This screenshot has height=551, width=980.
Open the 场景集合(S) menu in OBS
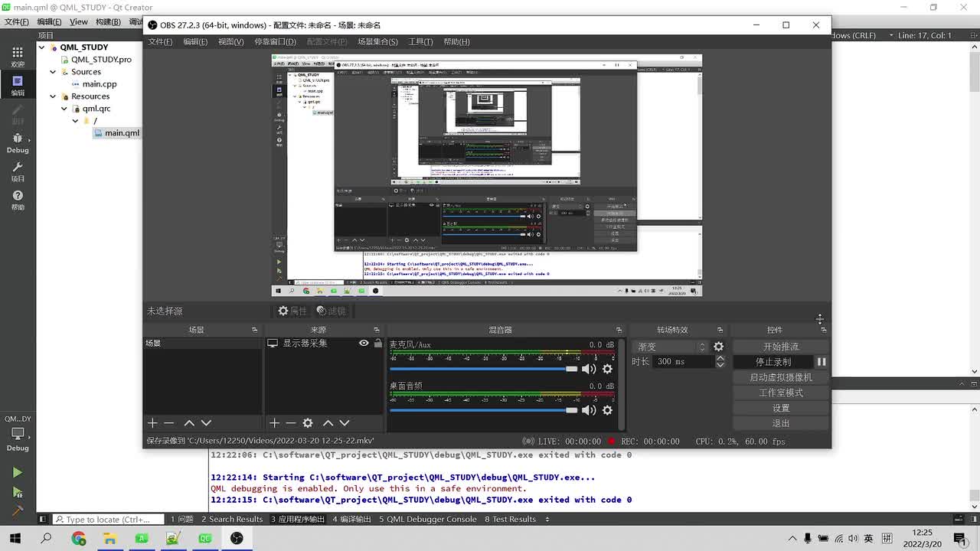click(377, 41)
